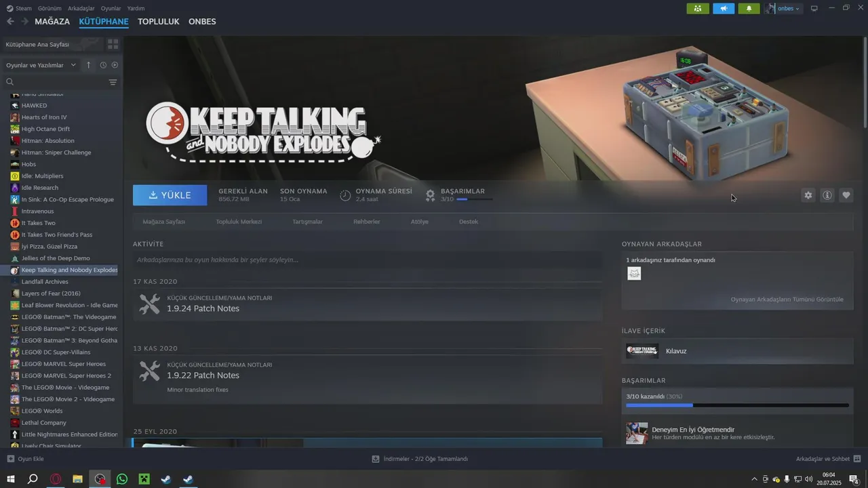Open İndirmeler downloads status

coord(420,459)
